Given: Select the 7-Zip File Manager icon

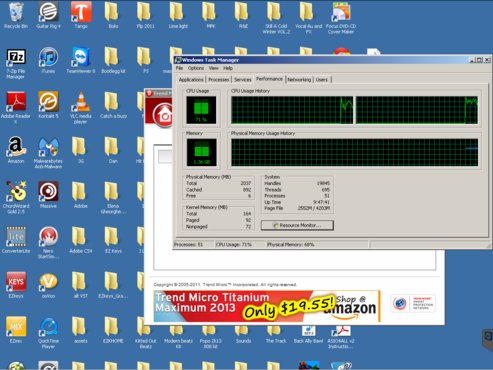Looking at the screenshot, I should pyautogui.click(x=16, y=63).
